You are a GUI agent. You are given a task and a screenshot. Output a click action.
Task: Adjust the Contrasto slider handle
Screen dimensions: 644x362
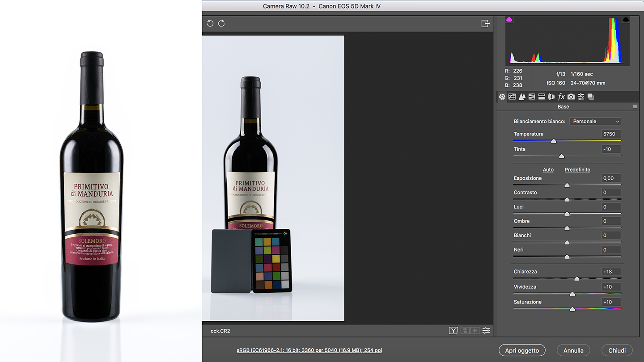pyautogui.click(x=567, y=200)
